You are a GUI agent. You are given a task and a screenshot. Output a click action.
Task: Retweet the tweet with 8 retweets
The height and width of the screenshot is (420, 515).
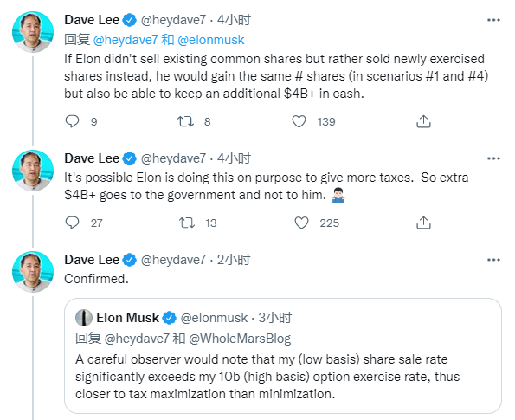[x=185, y=121]
